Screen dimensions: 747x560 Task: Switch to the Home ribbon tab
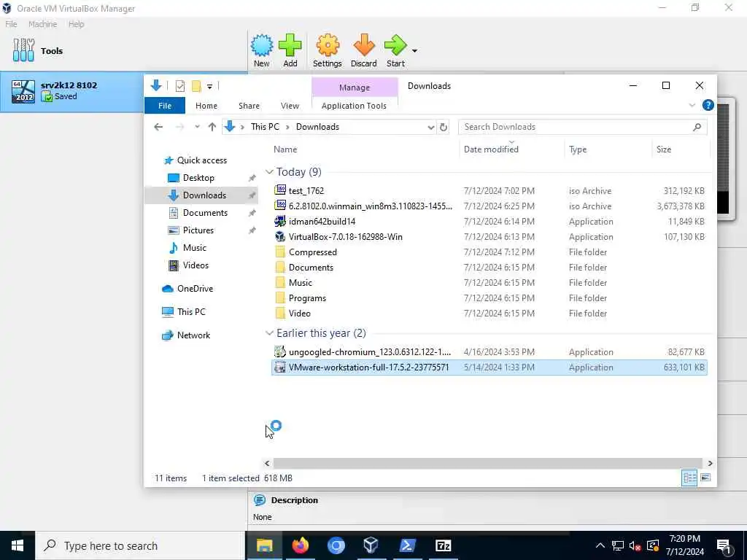(x=206, y=106)
